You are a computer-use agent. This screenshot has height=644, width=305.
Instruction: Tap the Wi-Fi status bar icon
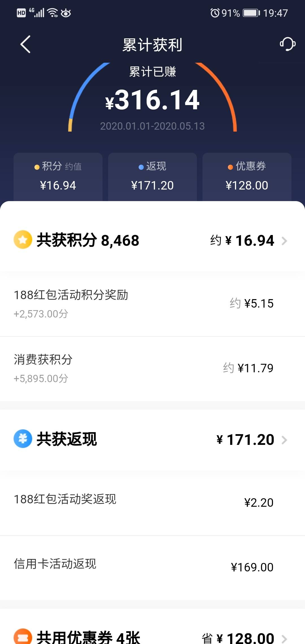(53, 13)
